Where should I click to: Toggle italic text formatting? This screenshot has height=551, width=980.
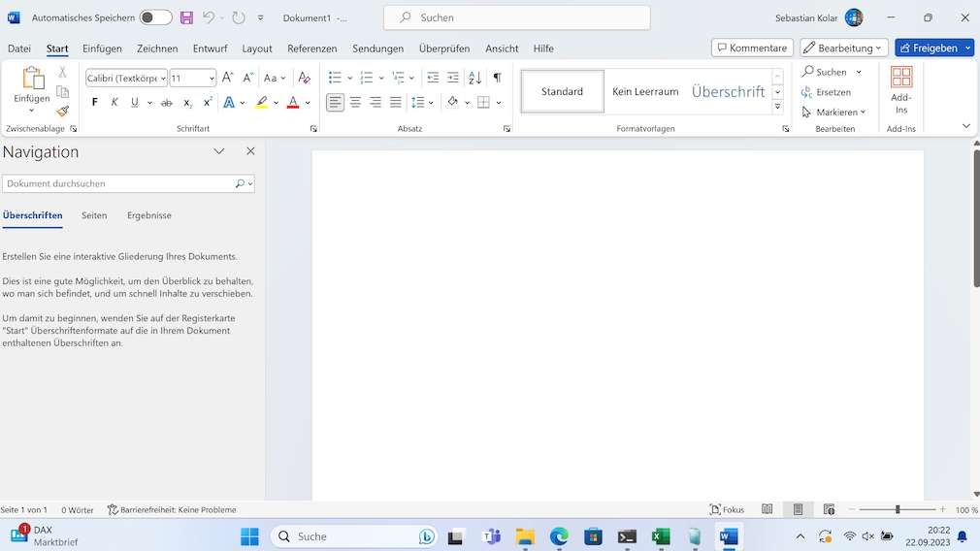(114, 103)
